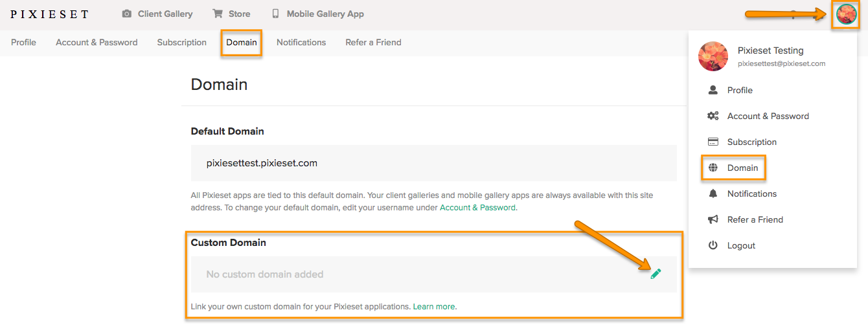Click the credit card Subscription icon
The width and height of the screenshot is (868, 332).
(x=713, y=142)
